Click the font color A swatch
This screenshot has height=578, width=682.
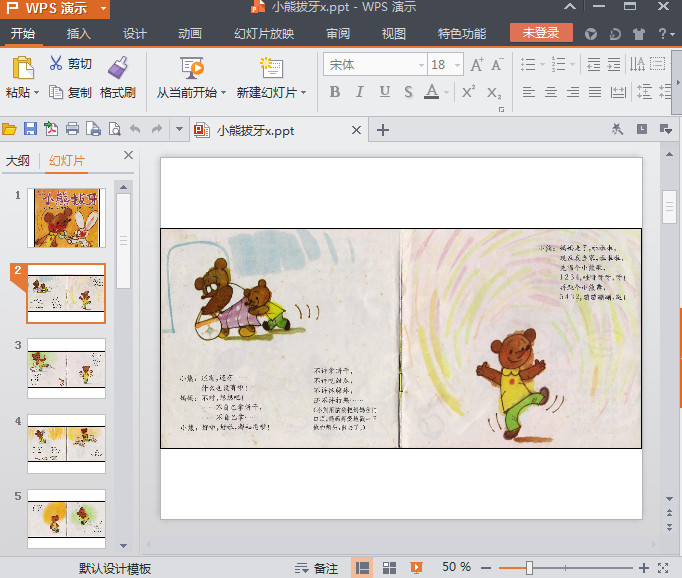coord(431,92)
